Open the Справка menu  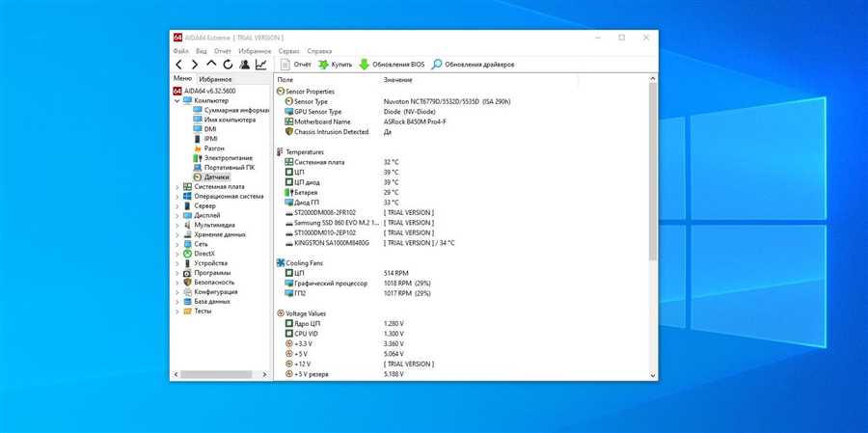(319, 51)
